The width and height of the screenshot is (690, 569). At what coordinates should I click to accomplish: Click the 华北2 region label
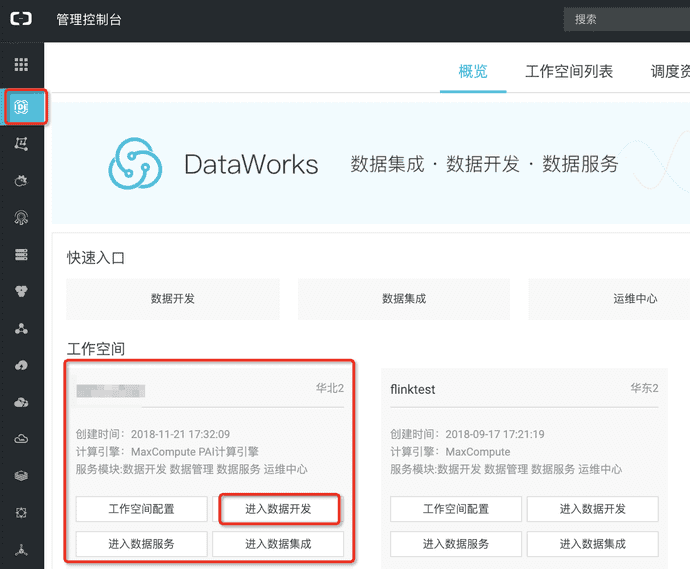point(330,388)
